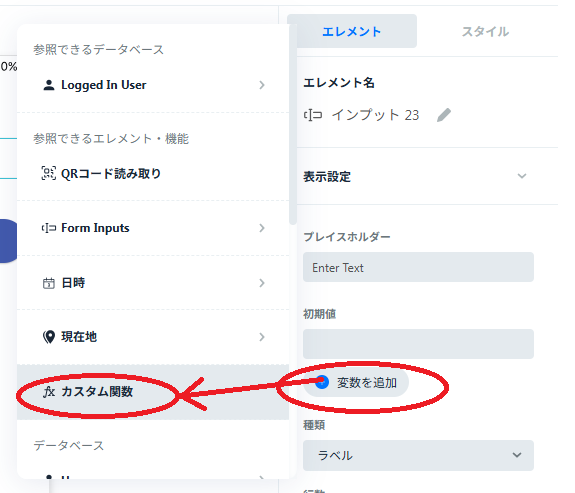This screenshot has height=493, width=575.
Task: Expand the Form Inputs submenu arrow
Action: pyautogui.click(x=262, y=228)
